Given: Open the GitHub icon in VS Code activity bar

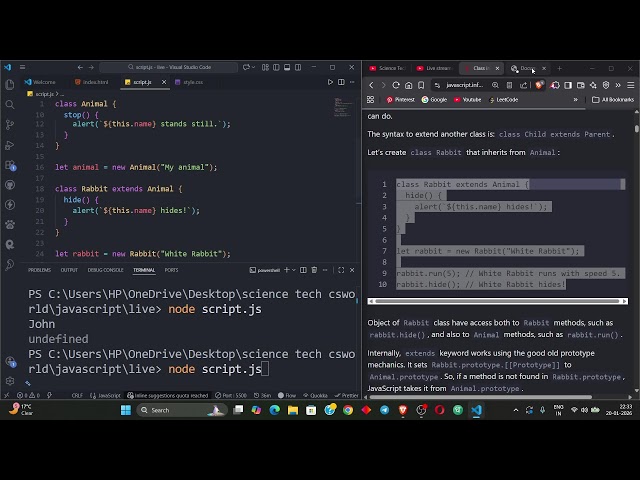Looking at the screenshot, I should tap(10, 185).
